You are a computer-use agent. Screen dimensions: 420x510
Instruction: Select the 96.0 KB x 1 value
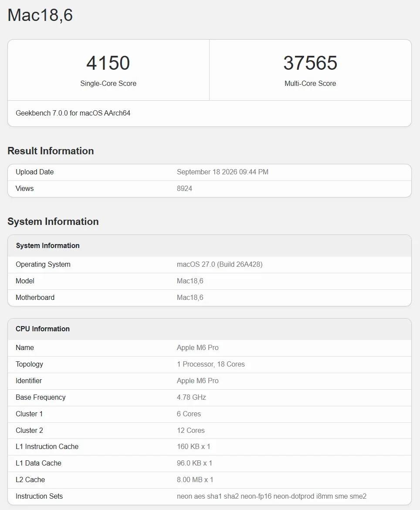click(x=194, y=463)
